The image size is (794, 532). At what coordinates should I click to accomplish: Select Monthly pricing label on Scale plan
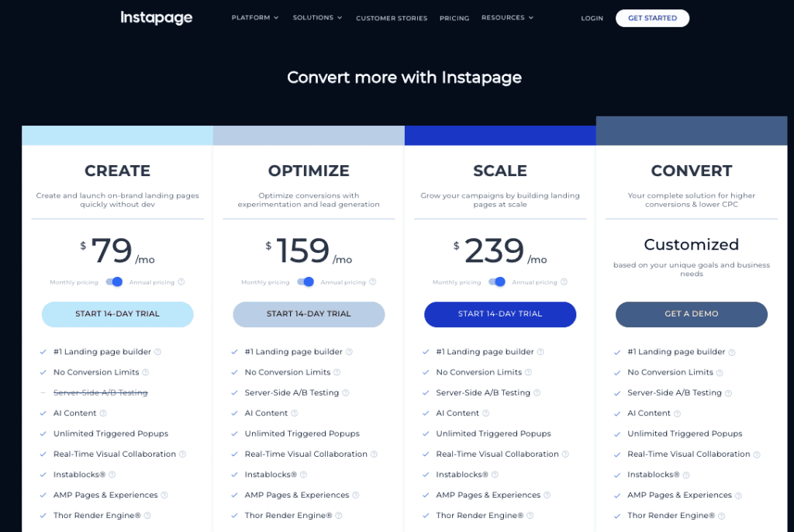(x=457, y=282)
